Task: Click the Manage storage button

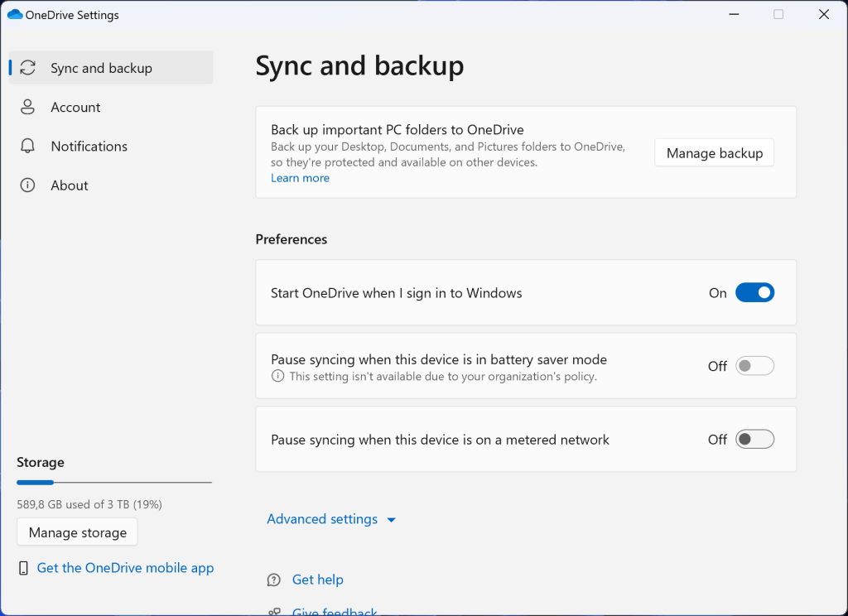Action: point(76,532)
